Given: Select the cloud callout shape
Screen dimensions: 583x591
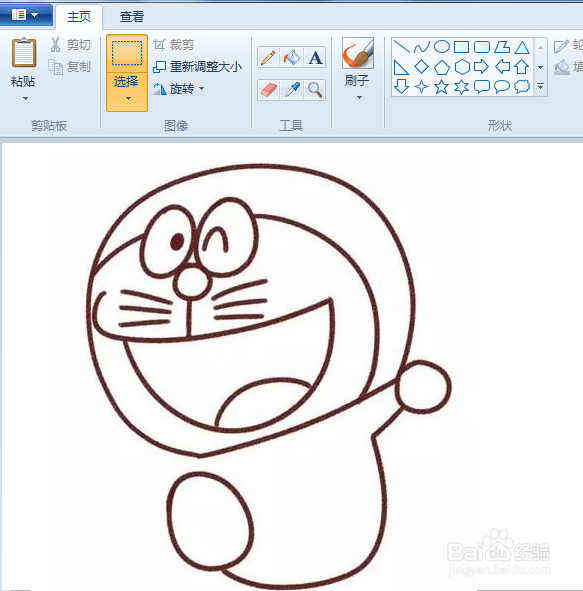Looking at the screenshot, I should pyautogui.click(x=522, y=87).
